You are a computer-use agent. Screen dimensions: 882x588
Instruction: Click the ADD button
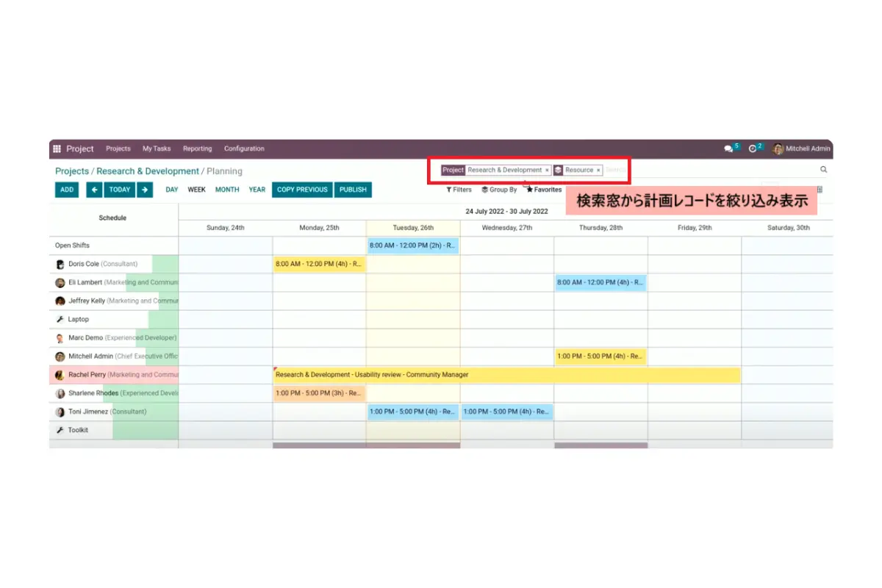[x=67, y=190]
